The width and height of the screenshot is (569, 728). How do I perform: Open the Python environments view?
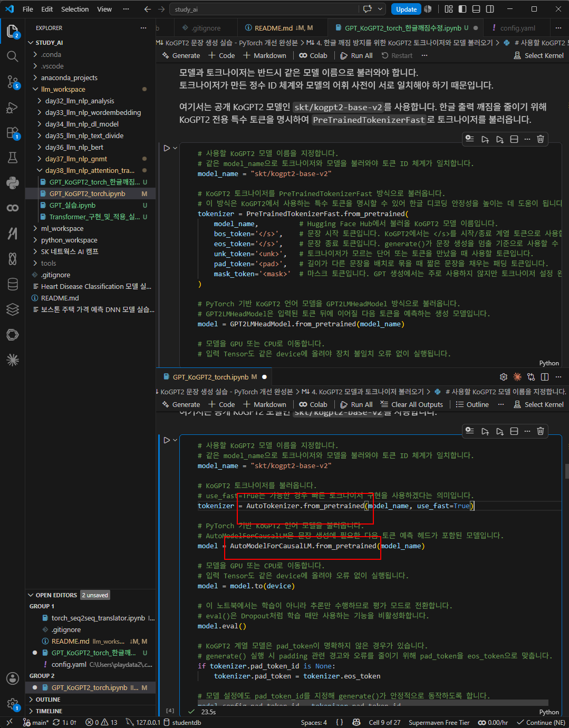[13, 182]
